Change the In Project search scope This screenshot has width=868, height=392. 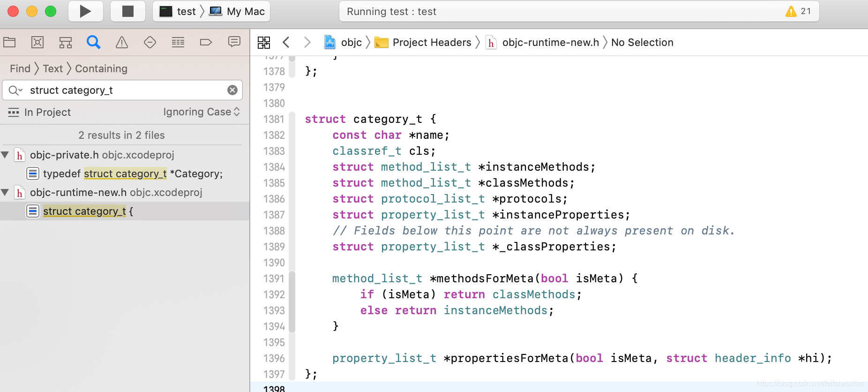[x=39, y=112]
